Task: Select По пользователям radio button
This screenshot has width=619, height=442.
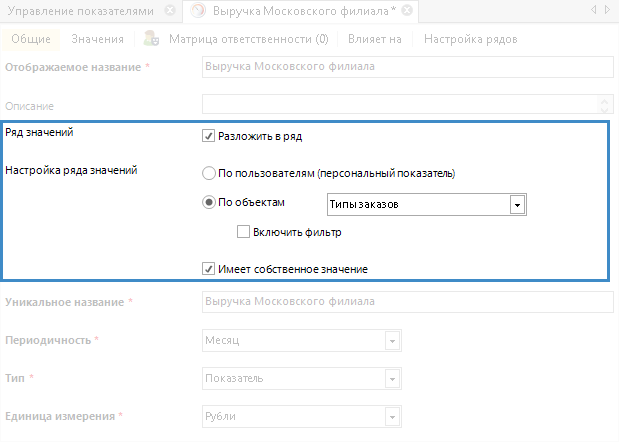Action: point(208,172)
